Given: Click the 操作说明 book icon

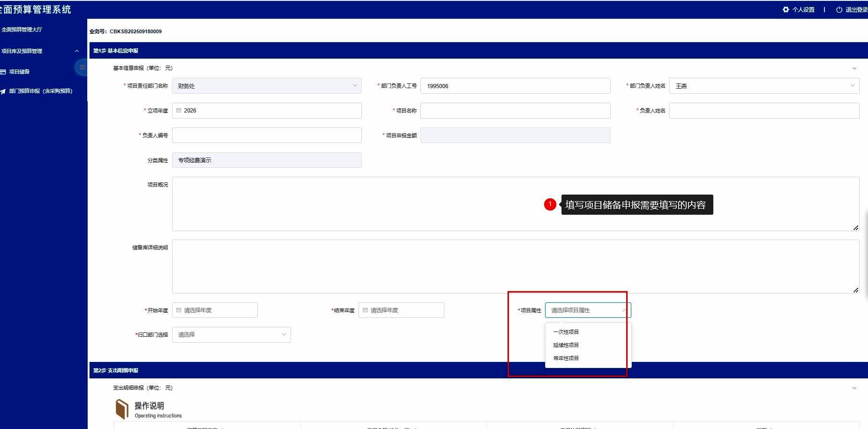Looking at the screenshot, I should pyautogui.click(x=122, y=409).
